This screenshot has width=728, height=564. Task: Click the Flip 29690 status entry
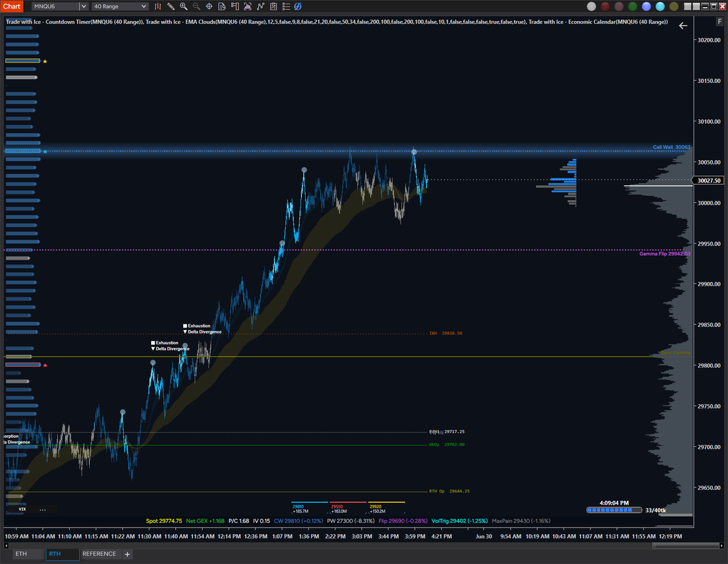coord(403,520)
